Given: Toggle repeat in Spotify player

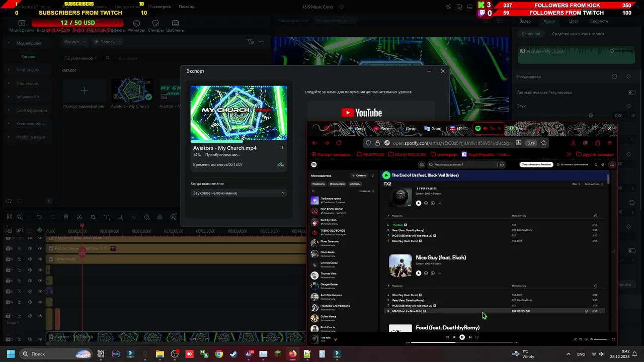Looking at the screenshot, I should coord(477,337).
